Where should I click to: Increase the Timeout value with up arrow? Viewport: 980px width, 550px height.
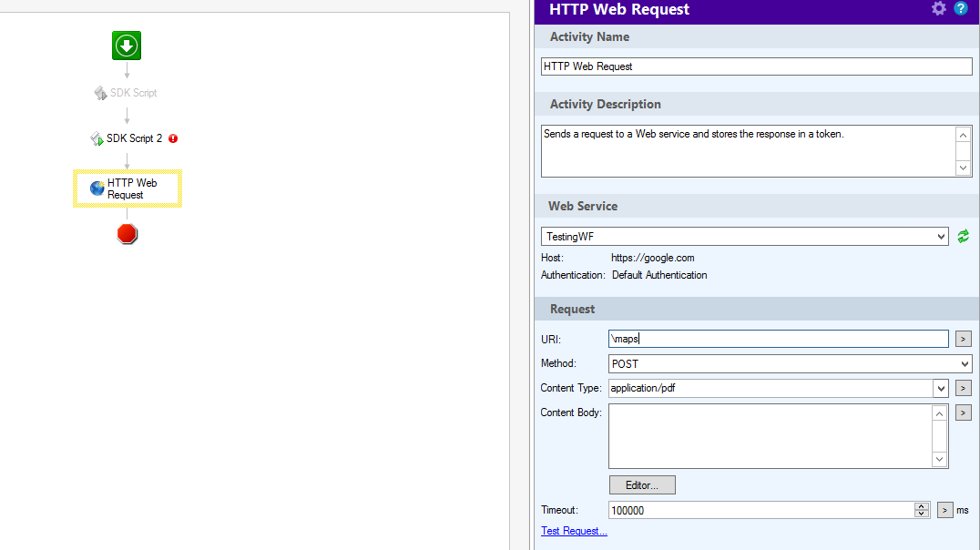[922, 506]
